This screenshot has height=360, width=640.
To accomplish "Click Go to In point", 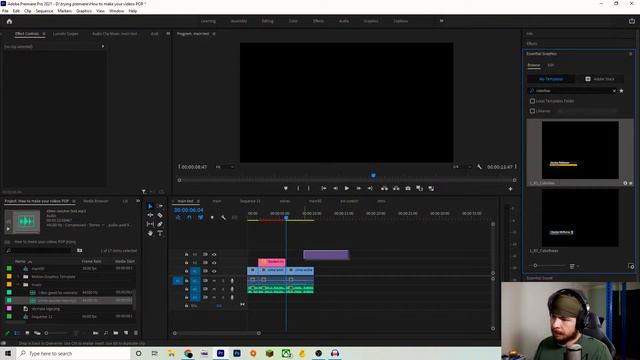I will [323, 188].
